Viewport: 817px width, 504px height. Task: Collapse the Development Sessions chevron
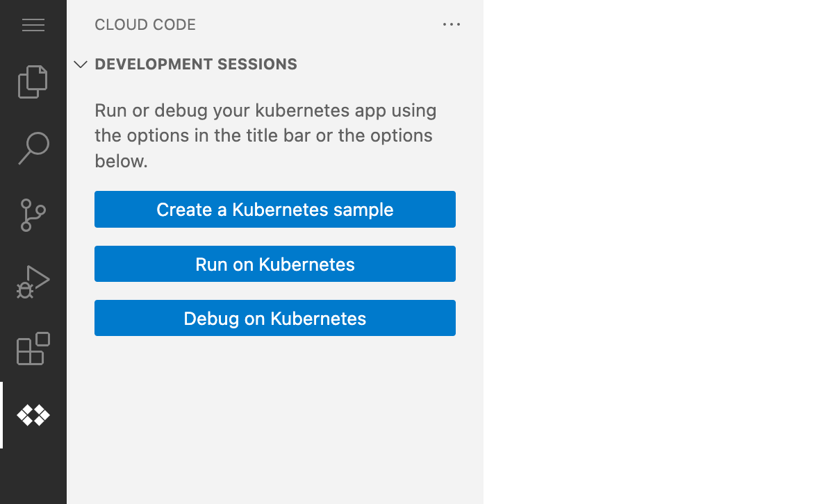[x=81, y=65]
